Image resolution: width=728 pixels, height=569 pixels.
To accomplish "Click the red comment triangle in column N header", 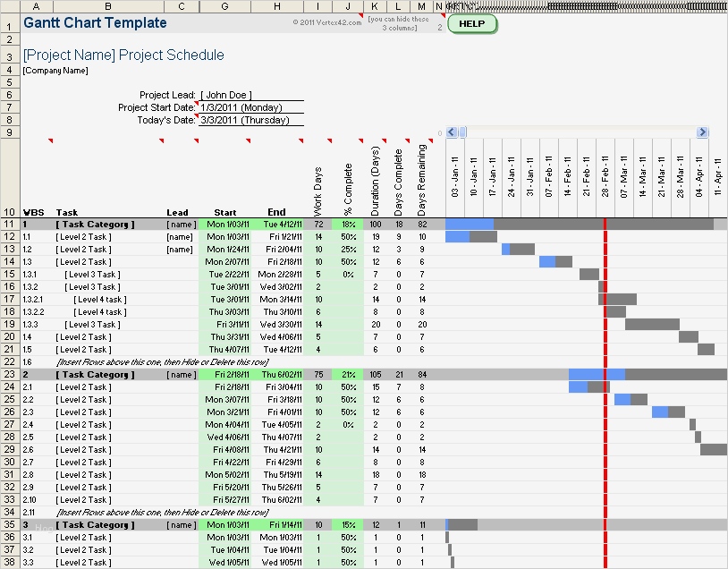I will tap(444, 13).
